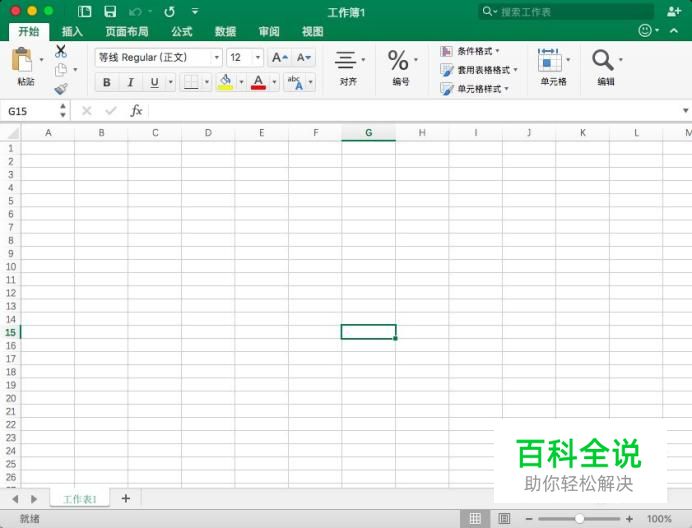Open format as table (套用表格格式)
Viewport: 692px width, 528px height.
click(x=478, y=70)
